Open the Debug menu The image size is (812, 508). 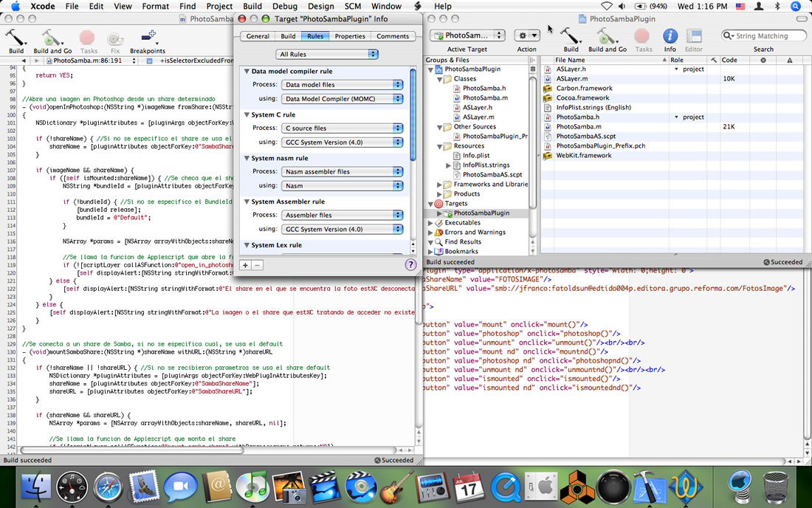[285, 6]
